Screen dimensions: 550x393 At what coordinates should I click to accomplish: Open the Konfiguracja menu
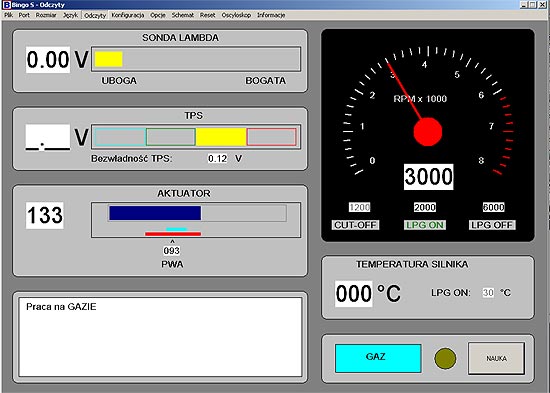pos(128,15)
